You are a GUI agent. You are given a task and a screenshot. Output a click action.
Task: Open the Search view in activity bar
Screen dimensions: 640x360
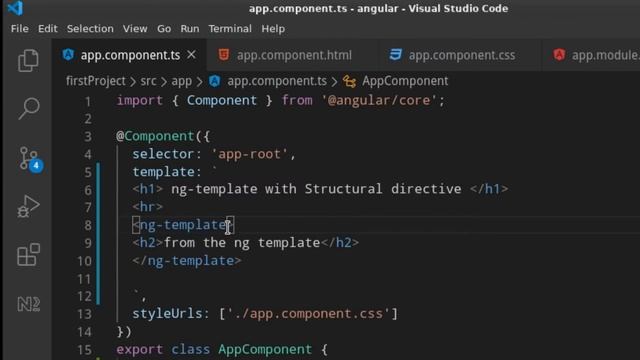click(29, 108)
